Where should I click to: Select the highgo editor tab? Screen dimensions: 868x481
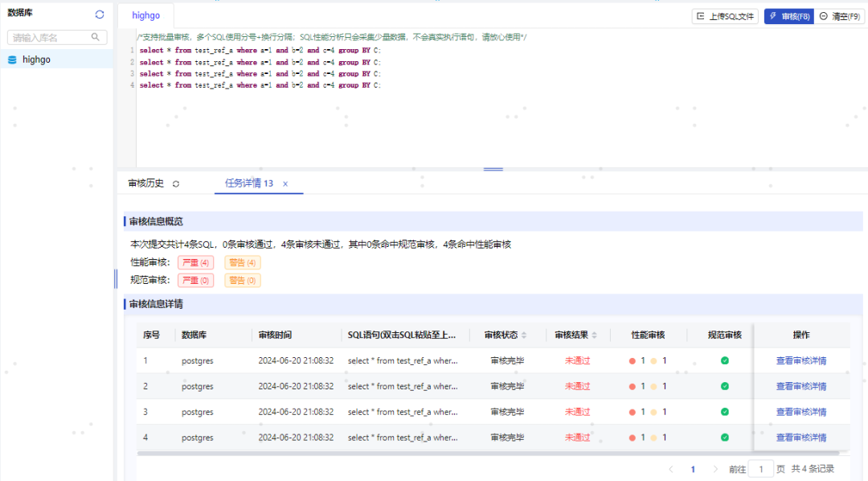tap(146, 15)
